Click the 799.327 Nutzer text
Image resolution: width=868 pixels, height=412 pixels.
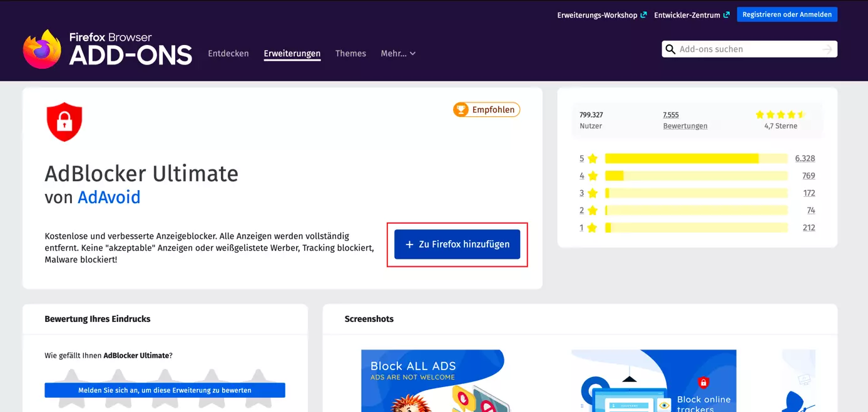coord(591,120)
